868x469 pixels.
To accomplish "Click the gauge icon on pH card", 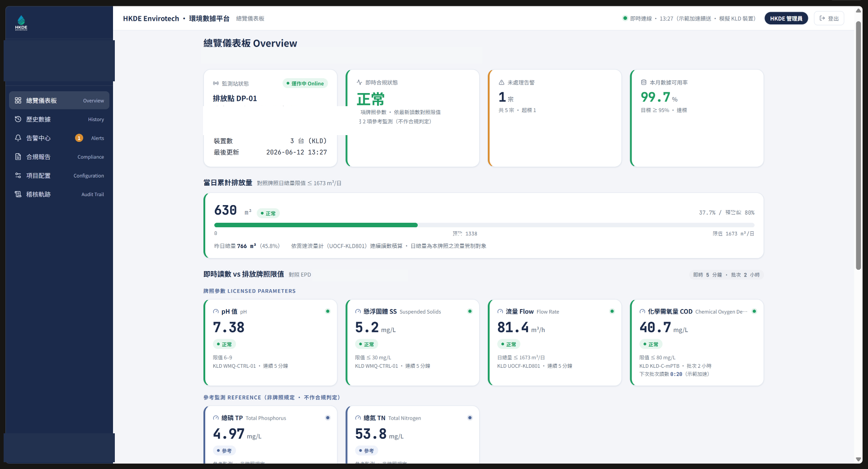I will coord(216,311).
